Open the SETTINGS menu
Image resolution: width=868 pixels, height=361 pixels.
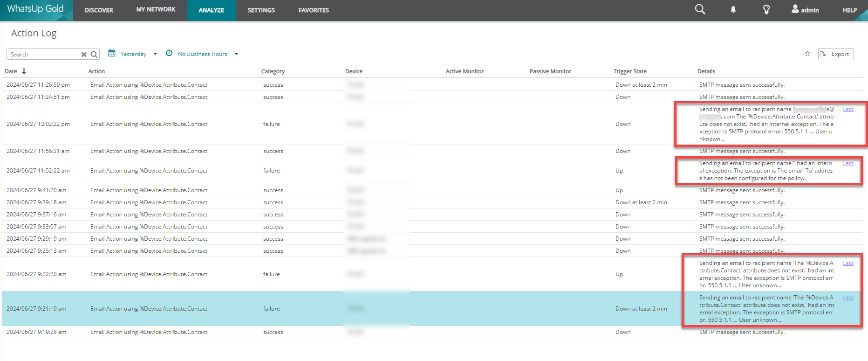pyautogui.click(x=261, y=10)
